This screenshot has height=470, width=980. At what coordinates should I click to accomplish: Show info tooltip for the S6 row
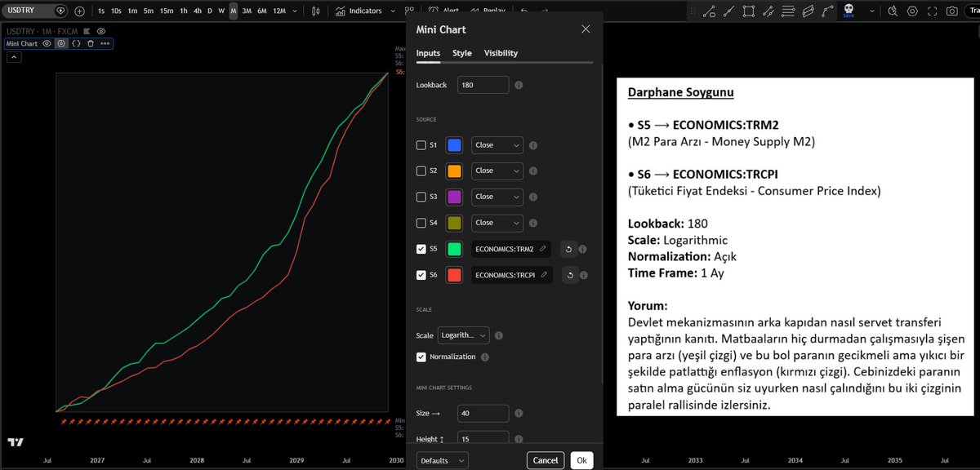tap(583, 275)
